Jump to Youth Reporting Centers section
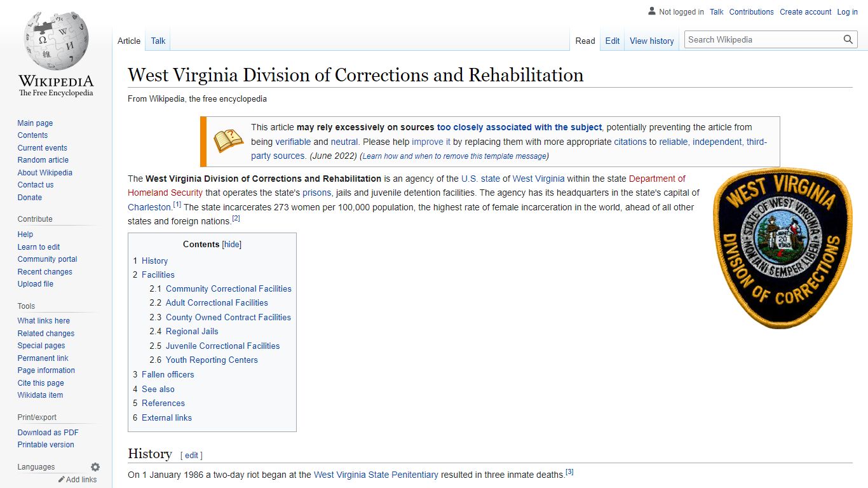The image size is (868, 488). pyautogui.click(x=212, y=360)
